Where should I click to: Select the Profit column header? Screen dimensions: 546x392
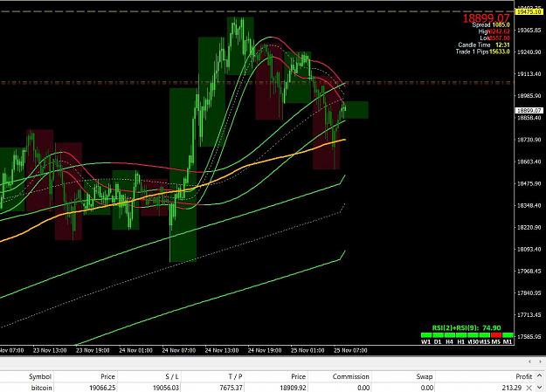[x=523, y=376]
